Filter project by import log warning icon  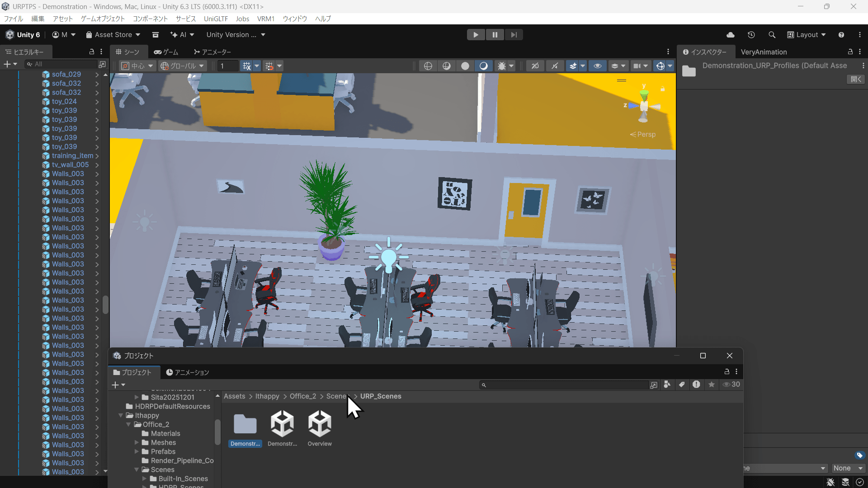point(696,385)
